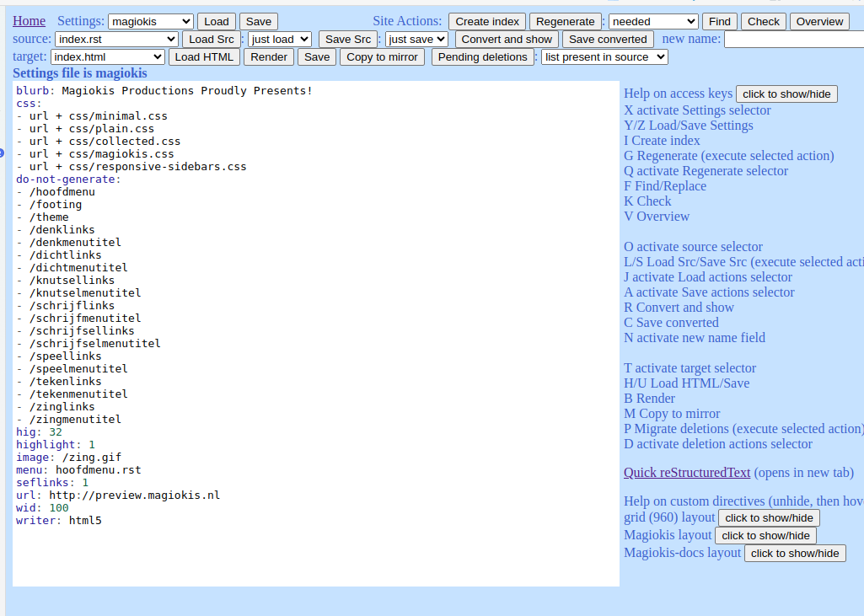This screenshot has height=616, width=864.
Task: Click the Load settings button
Action: coord(217,22)
